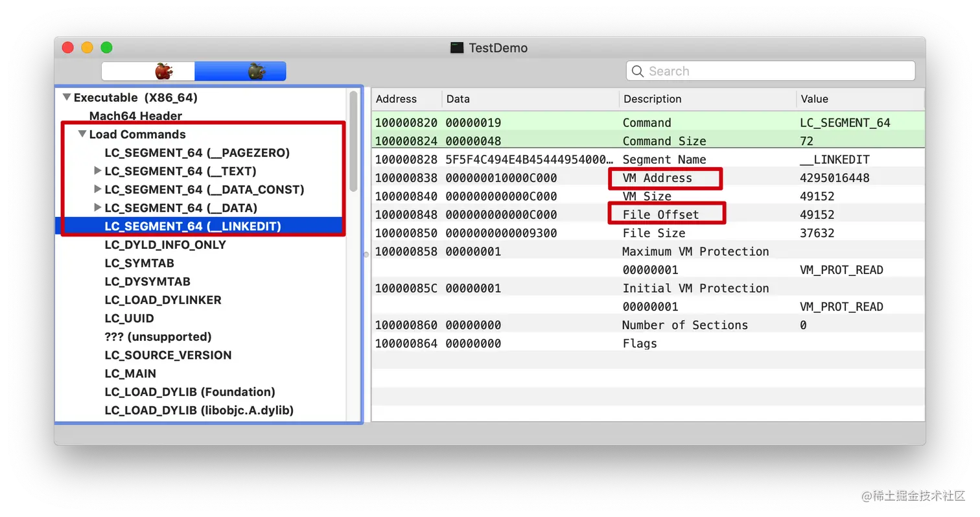Image resolution: width=980 pixels, height=517 pixels.
Task: Select LC_SYMTAB load command
Action: click(139, 263)
